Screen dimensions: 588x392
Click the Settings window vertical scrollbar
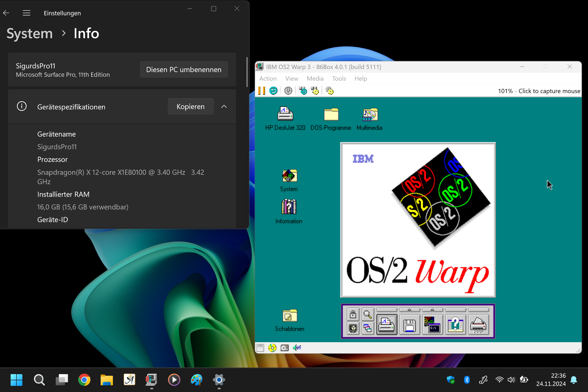click(247, 72)
